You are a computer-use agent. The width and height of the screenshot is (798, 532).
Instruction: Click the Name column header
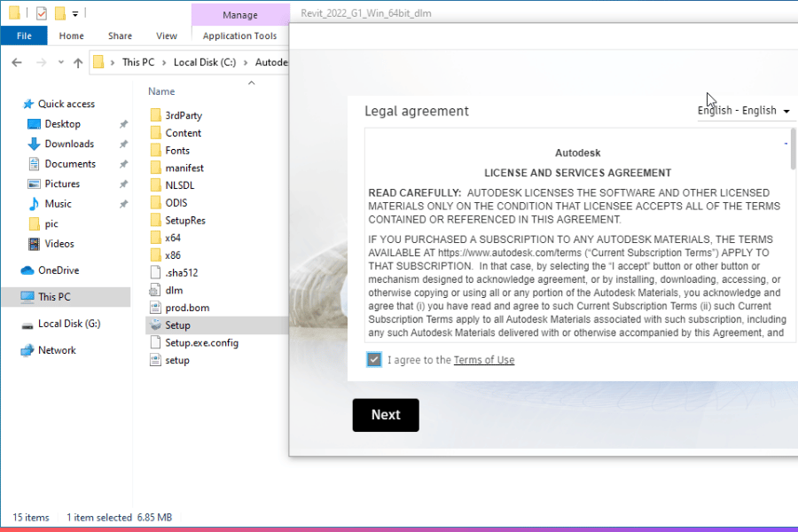click(x=161, y=91)
